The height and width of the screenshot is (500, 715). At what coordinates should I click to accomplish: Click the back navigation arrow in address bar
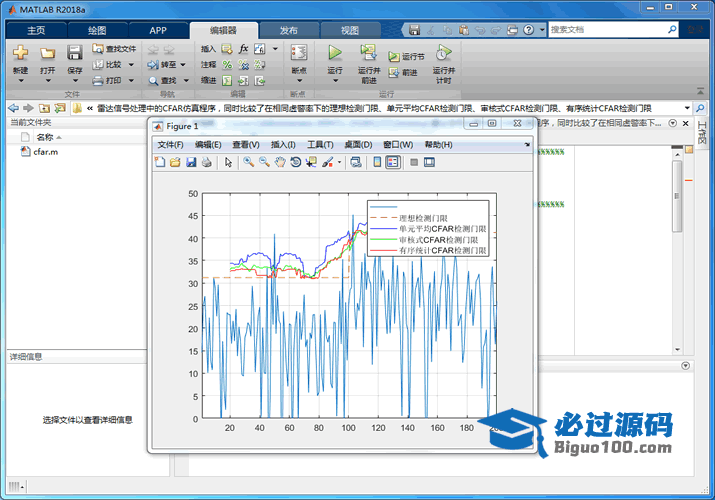tap(14, 108)
